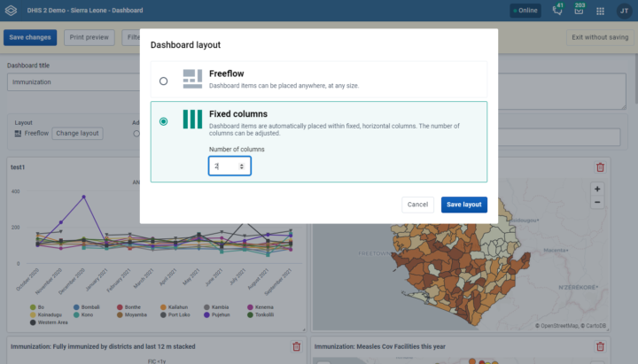Image resolution: width=638 pixels, height=364 pixels.
Task: Toggle the Bonthe legend entry
Action: point(129,307)
